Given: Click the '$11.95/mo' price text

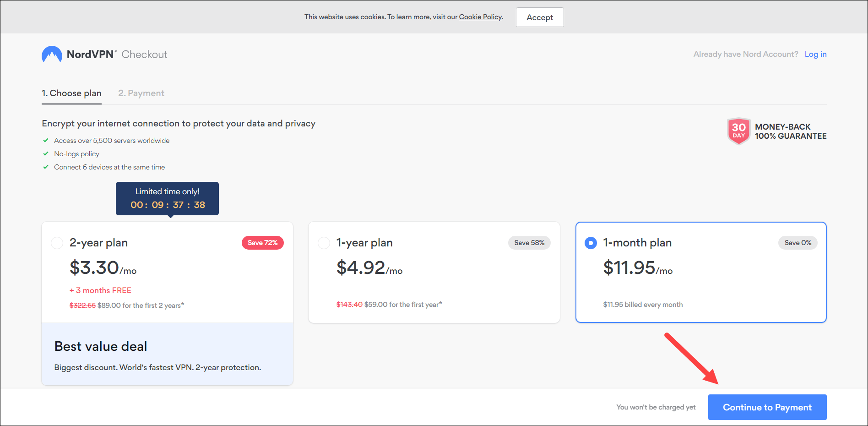Looking at the screenshot, I should (638, 268).
